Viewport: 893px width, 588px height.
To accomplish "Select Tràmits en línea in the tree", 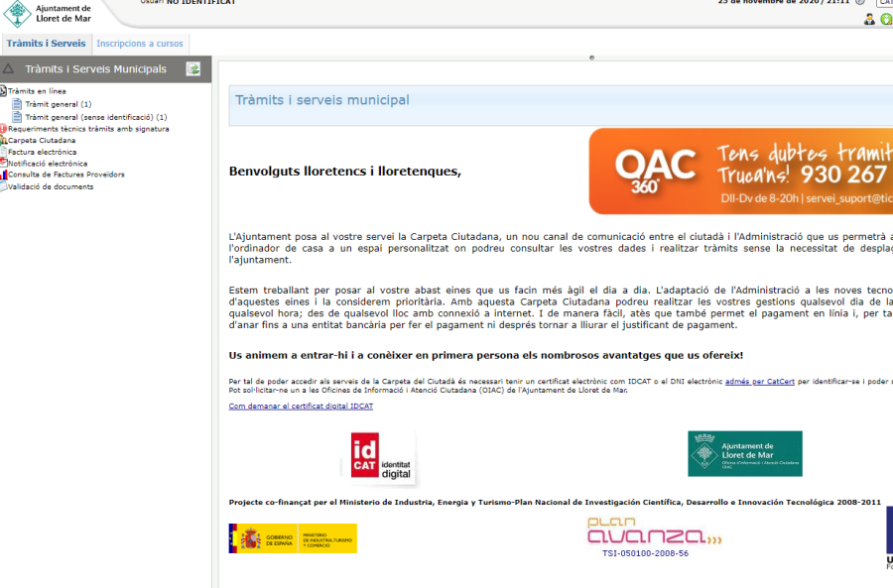I will (37, 91).
